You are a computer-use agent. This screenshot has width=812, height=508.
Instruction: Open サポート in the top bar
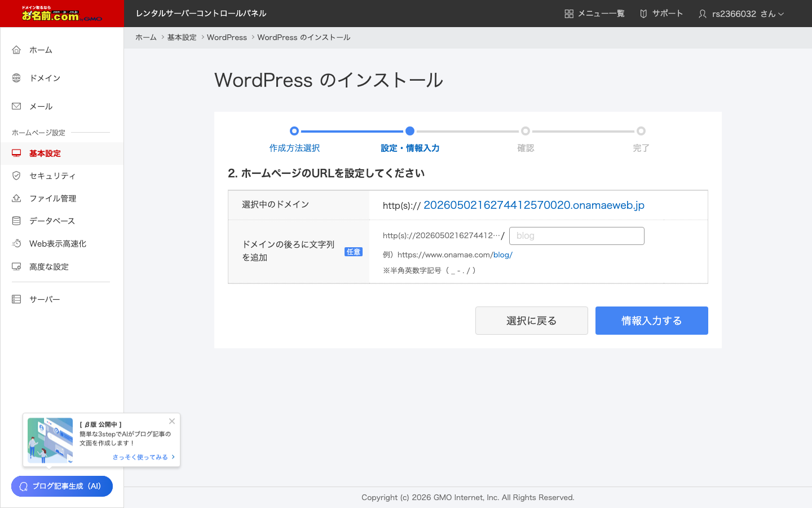point(668,14)
